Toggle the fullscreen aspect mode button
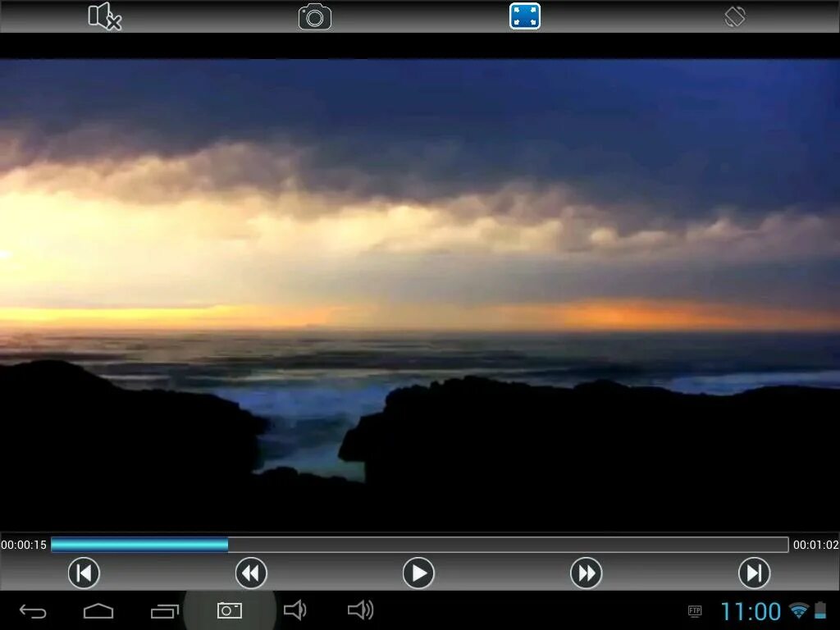Screen dimensions: 840x630 [x=524, y=16]
